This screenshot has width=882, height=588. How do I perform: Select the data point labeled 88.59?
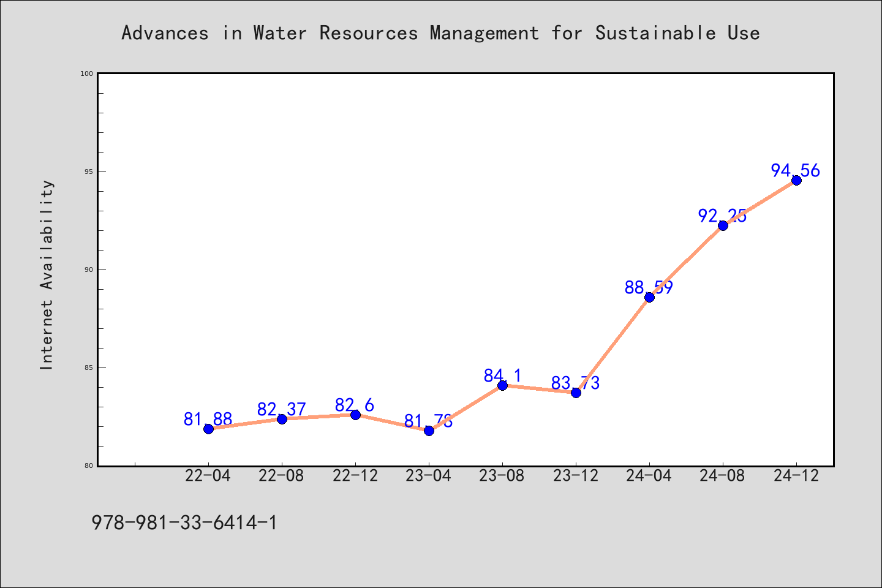(649, 297)
